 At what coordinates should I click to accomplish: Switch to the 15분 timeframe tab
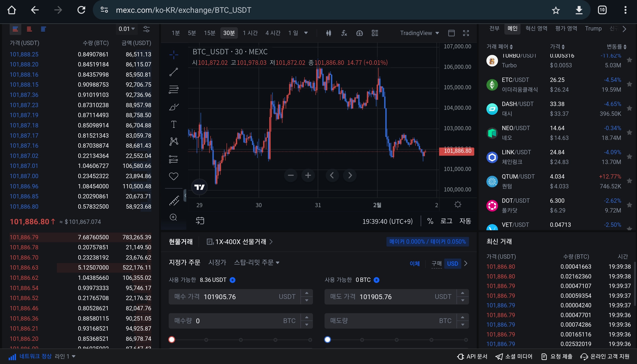point(209,33)
